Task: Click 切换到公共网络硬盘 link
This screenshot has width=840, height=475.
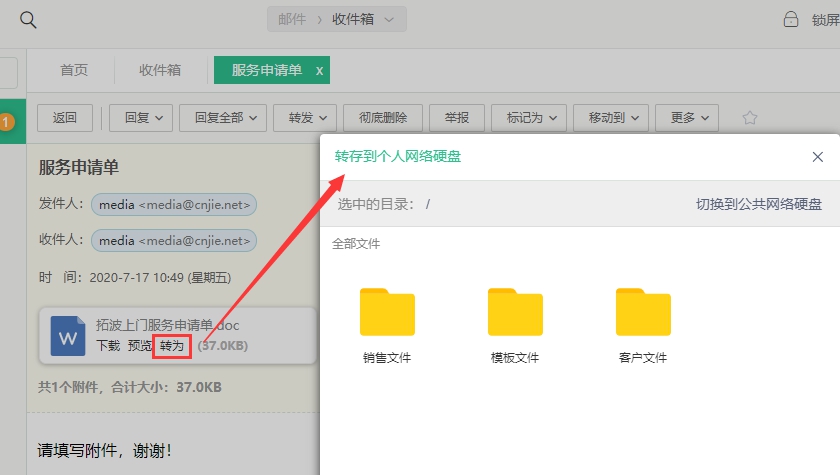Action: pyautogui.click(x=758, y=204)
